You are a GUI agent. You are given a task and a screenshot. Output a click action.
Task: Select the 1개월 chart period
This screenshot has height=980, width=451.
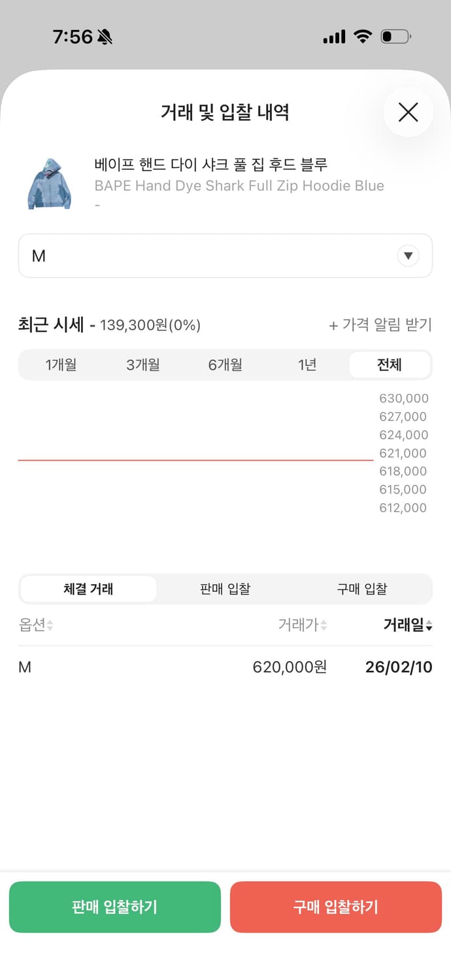pos(59,365)
